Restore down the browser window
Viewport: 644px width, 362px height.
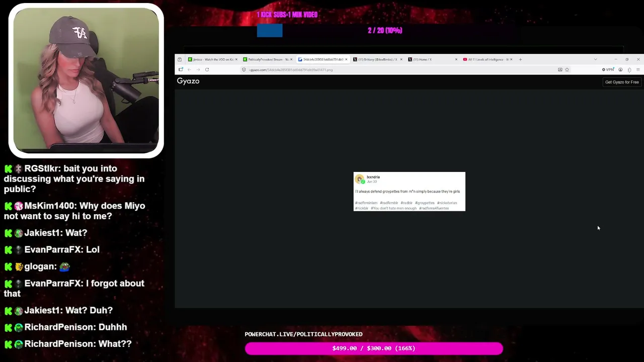(x=627, y=59)
